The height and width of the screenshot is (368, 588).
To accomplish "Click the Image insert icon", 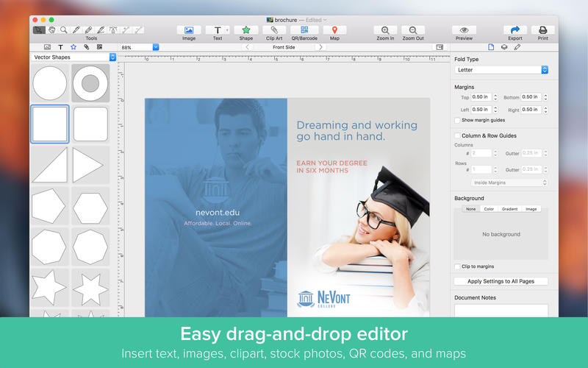I will tap(189, 30).
